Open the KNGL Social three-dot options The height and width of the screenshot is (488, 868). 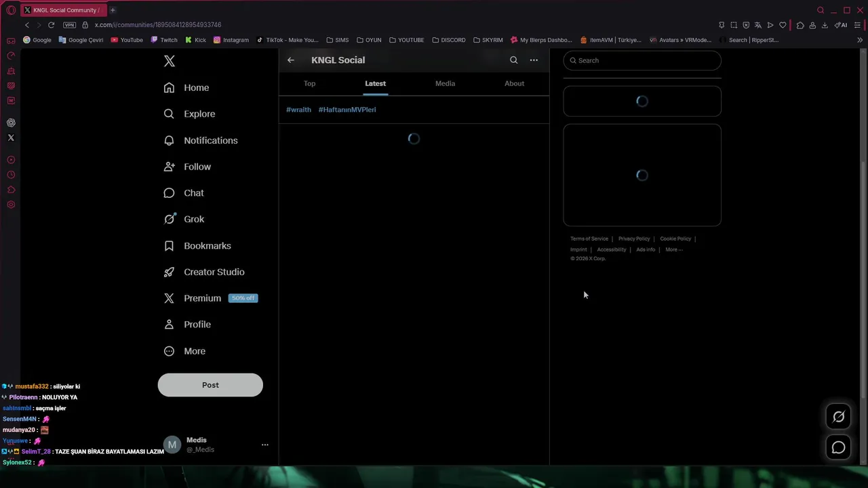pyautogui.click(x=534, y=60)
